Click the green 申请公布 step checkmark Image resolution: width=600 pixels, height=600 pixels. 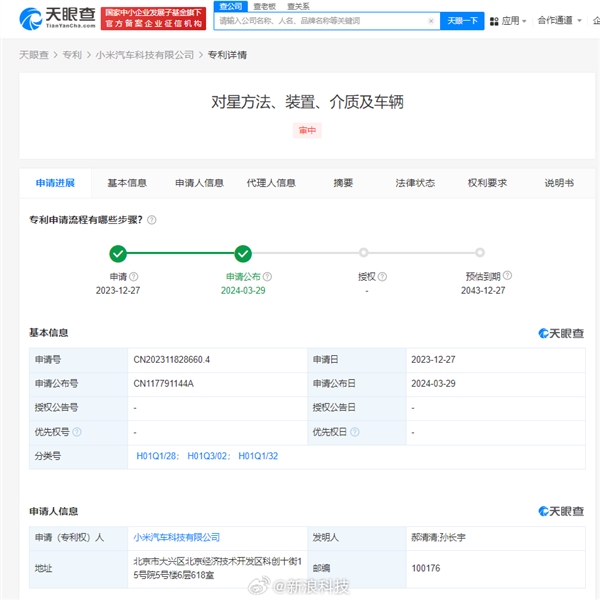tap(243, 253)
